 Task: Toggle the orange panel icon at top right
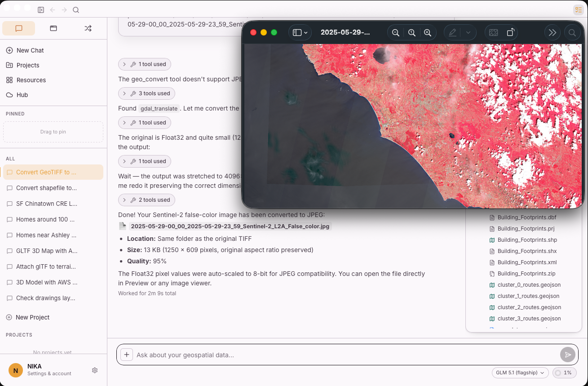(579, 10)
